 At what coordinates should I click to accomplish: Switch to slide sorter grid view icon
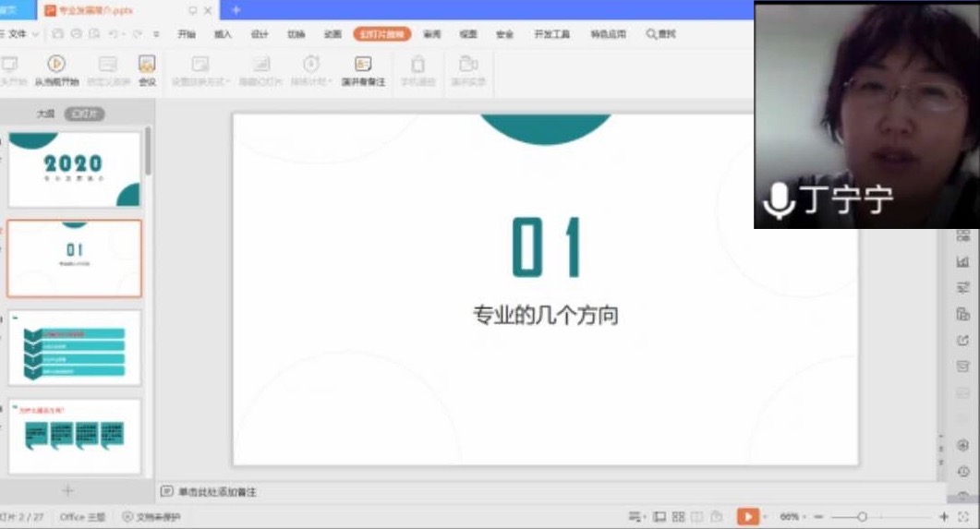(679, 517)
